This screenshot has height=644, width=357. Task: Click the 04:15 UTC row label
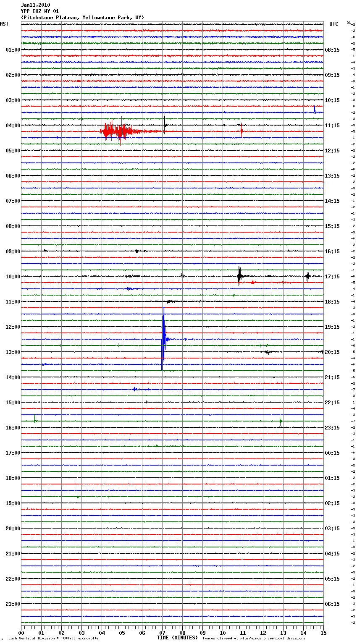332,554
